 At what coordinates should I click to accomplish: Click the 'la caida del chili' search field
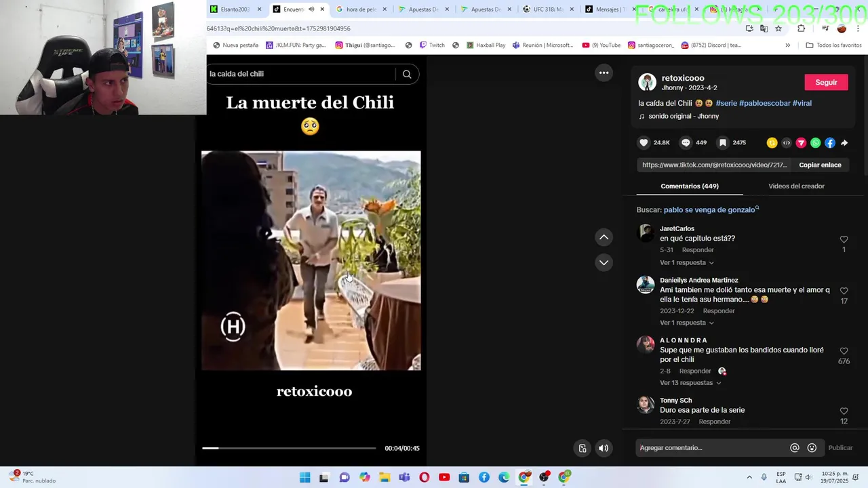point(300,74)
